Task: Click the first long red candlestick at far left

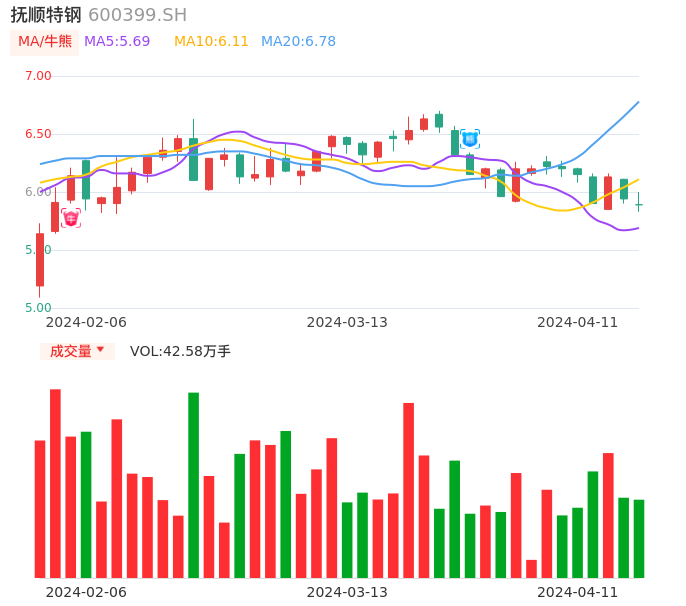Action: [40, 260]
